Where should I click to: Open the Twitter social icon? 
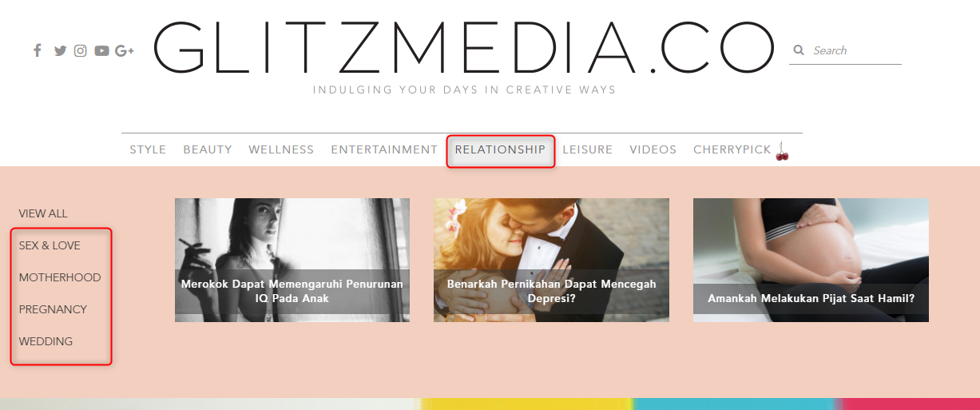pos(60,50)
